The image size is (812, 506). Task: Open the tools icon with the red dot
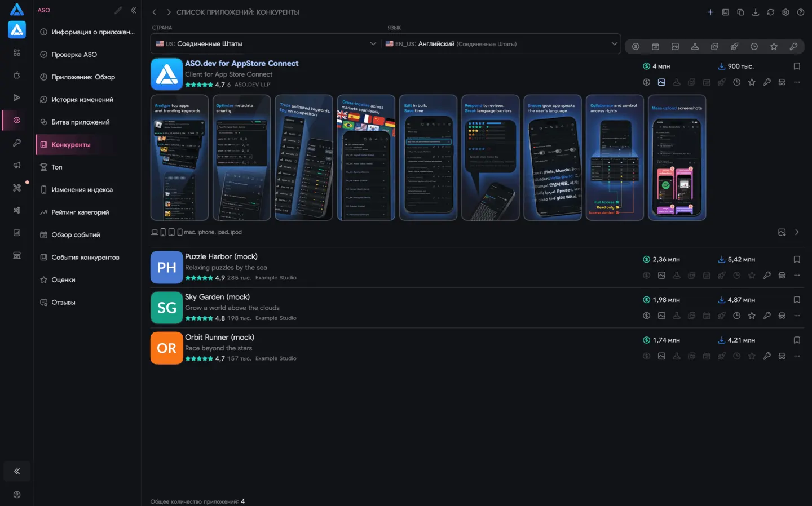(x=17, y=188)
